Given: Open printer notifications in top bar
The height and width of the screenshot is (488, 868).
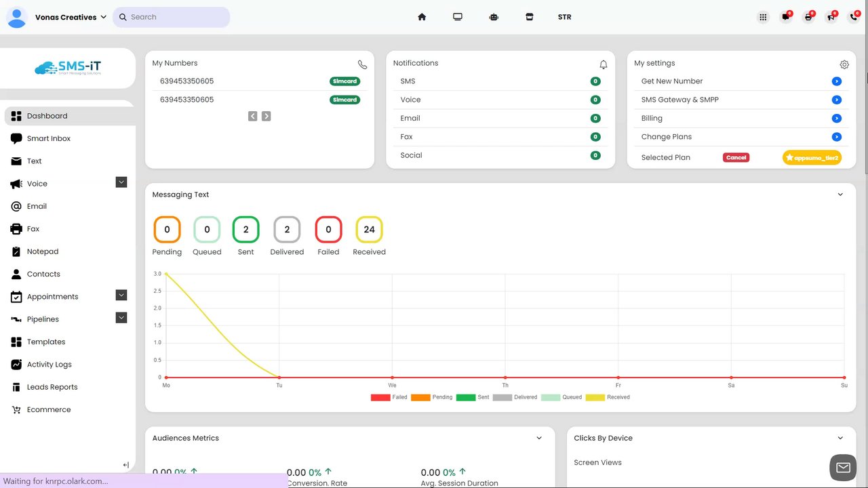Looking at the screenshot, I should point(808,18).
